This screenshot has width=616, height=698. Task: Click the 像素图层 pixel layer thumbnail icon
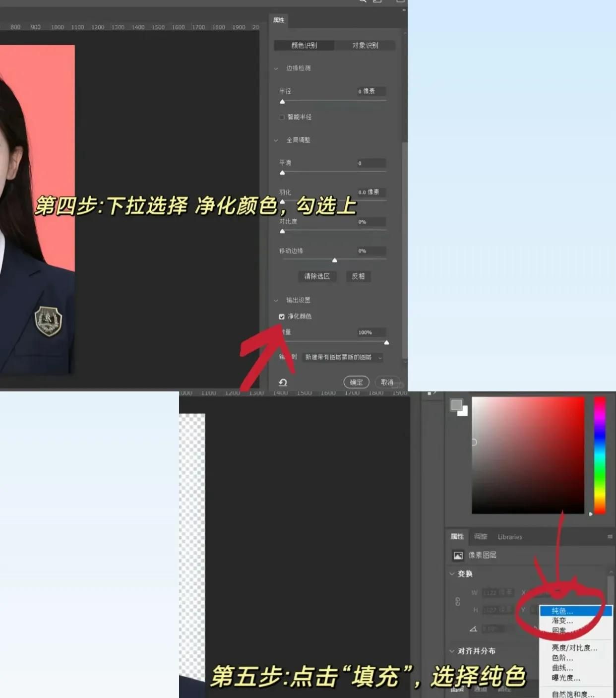point(458,555)
